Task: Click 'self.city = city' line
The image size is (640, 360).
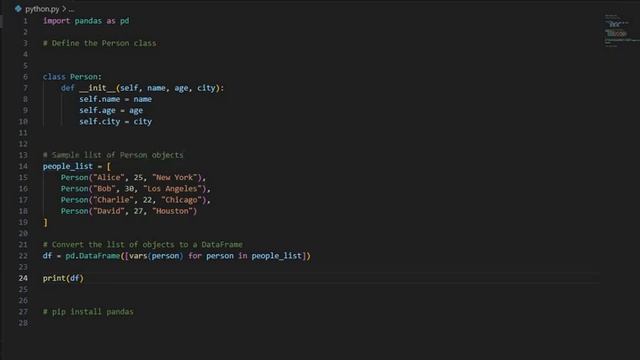Action: coord(116,122)
